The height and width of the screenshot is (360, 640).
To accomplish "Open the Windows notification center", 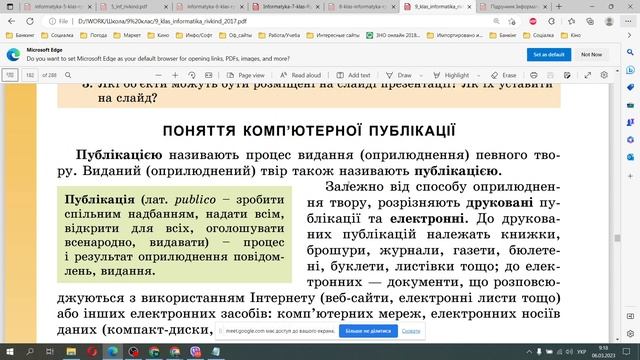I will pos(627,351).
